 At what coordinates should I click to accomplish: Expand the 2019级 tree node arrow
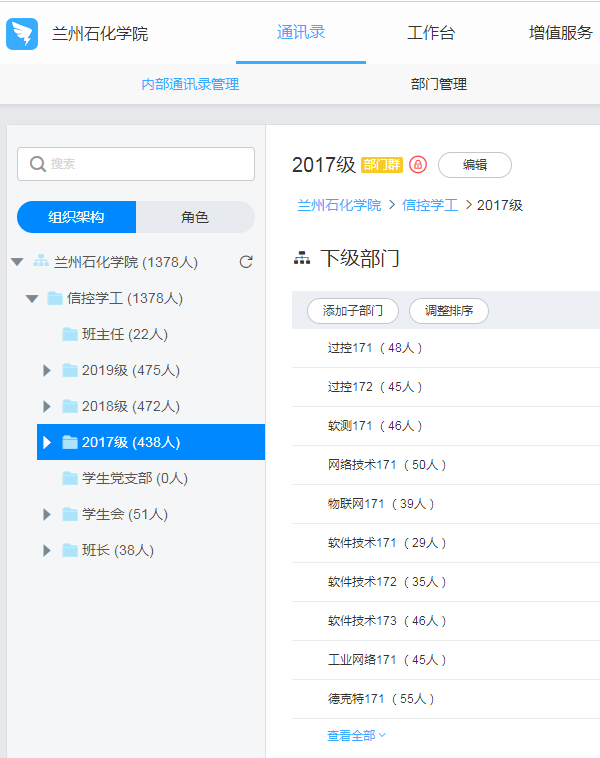click(x=47, y=370)
